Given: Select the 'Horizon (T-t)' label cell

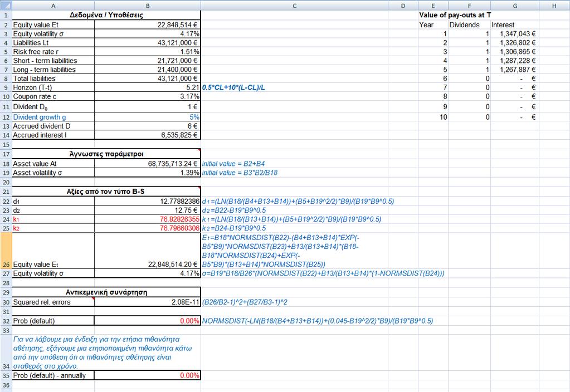Looking at the screenshot, I should point(53,87).
